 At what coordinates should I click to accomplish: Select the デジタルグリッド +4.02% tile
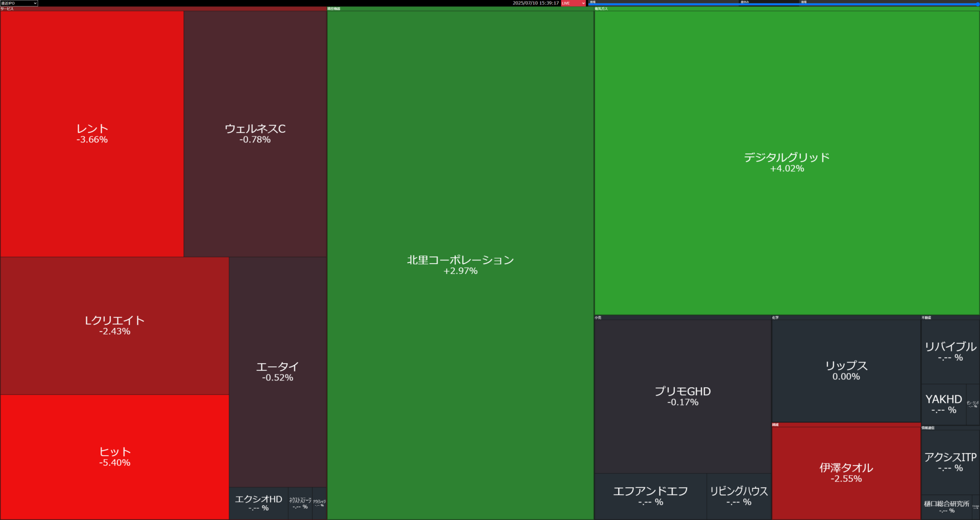click(787, 162)
